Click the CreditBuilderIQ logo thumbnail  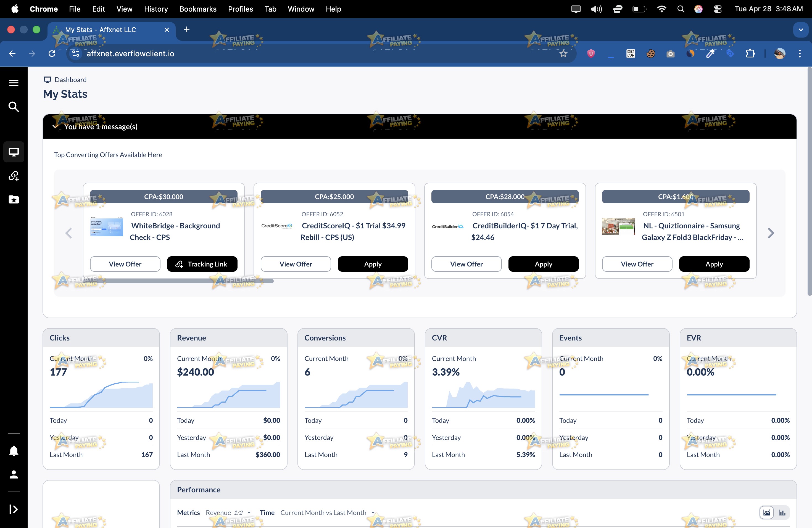click(448, 226)
